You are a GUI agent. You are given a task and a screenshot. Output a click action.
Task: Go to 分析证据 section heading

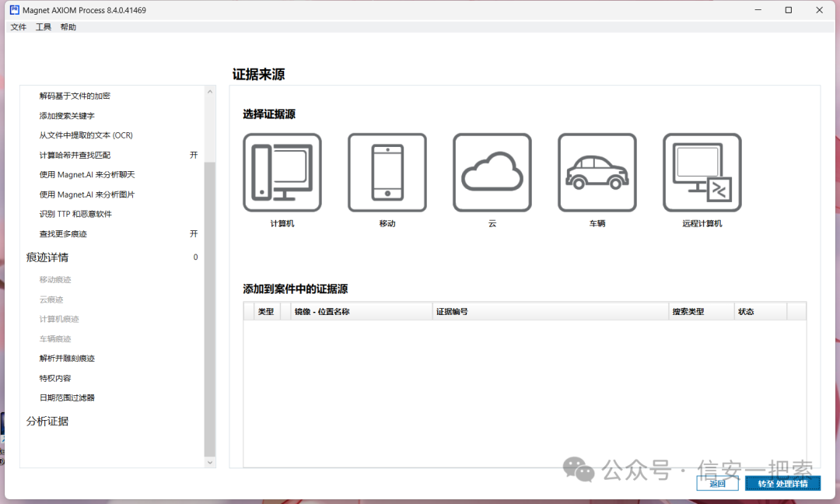(47, 422)
